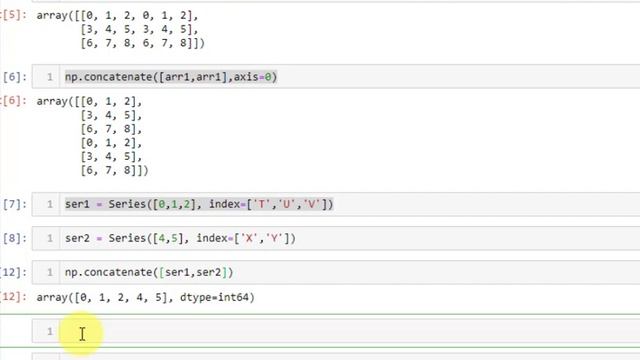Click the np.concatenate axis=0 code in cell 6

[x=171, y=77]
